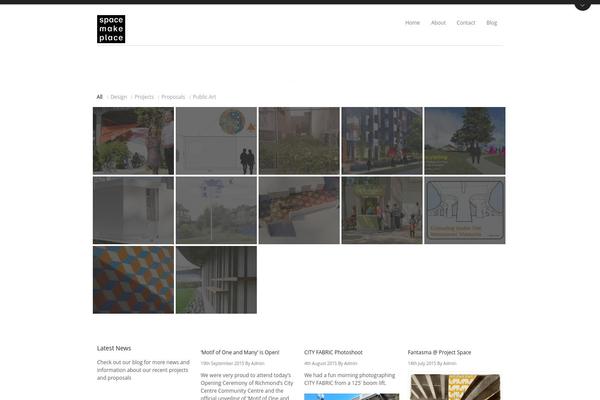Viewport: 600px width, 400px height.
Task: Filter portfolio by Projects
Action: pos(144,97)
